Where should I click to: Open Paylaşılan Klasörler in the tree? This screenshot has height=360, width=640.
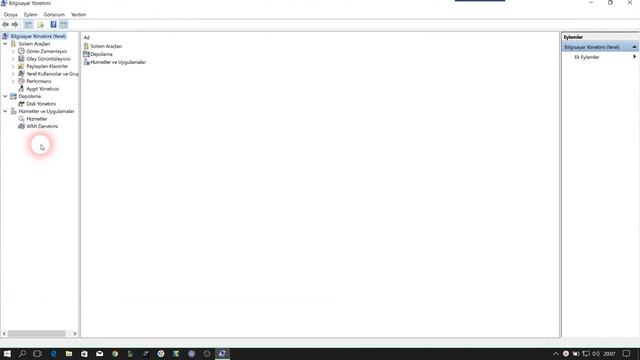47,66
